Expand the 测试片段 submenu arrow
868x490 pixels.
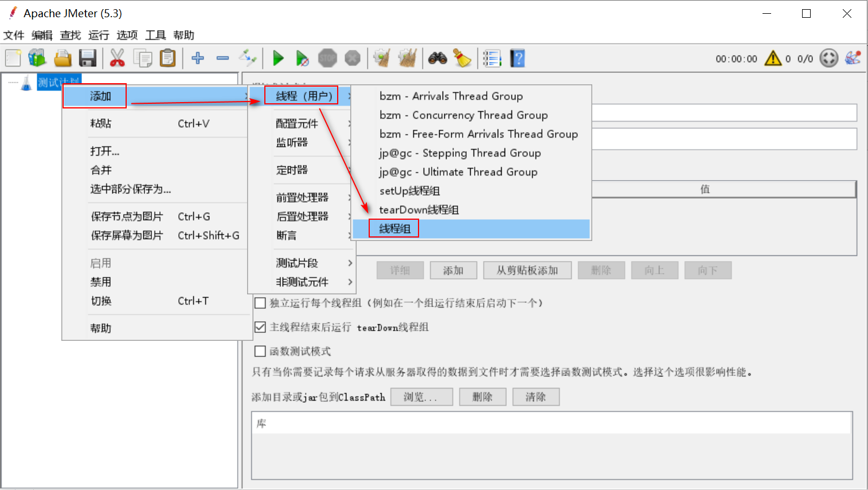coord(350,263)
